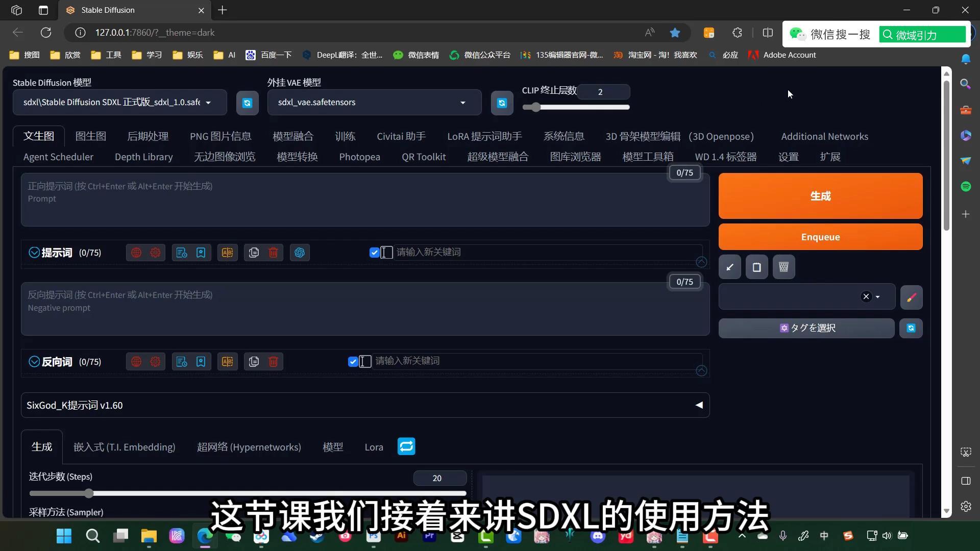Click the タグを選択 button
This screenshot has height=551, width=980.
806,328
